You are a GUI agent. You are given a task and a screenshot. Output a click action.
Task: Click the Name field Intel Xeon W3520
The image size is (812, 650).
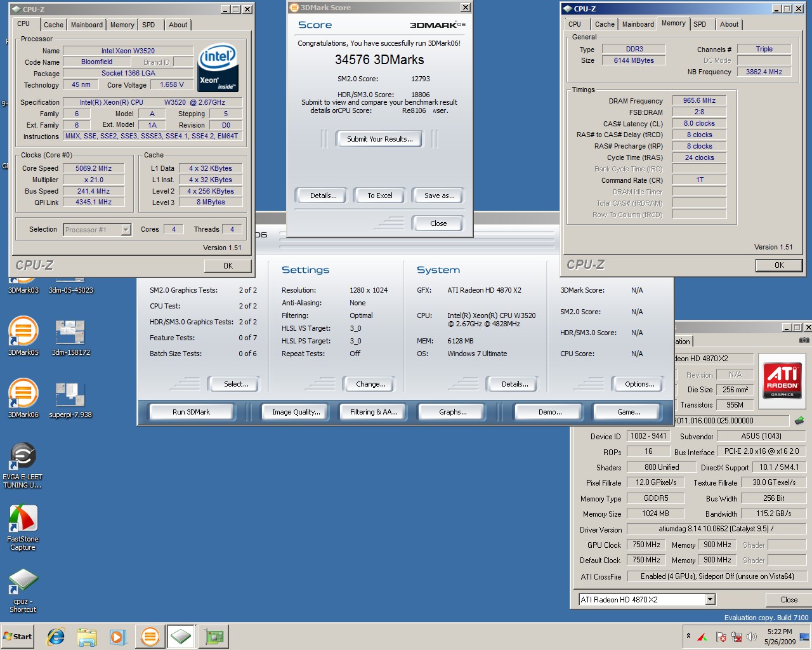tap(128, 51)
